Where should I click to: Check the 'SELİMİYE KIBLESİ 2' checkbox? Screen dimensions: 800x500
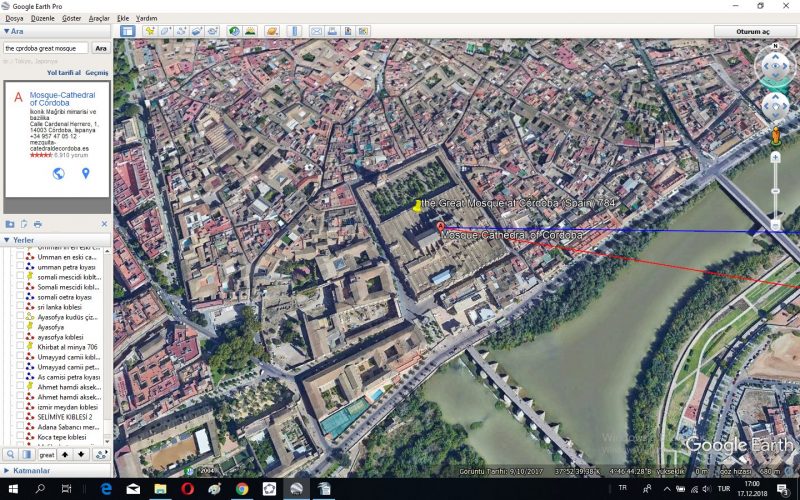tap(20, 416)
